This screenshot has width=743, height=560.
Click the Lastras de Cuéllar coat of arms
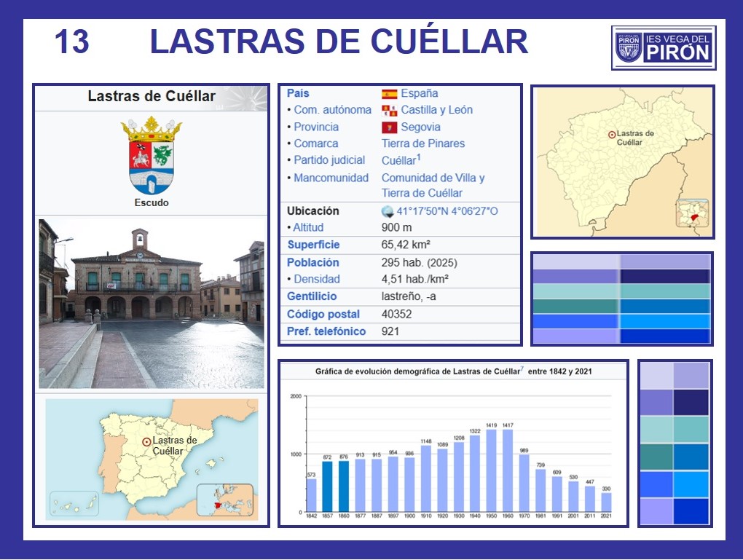(x=152, y=155)
